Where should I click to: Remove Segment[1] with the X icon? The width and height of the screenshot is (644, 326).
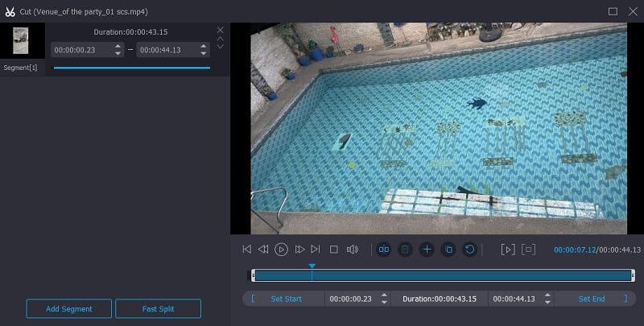(221, 30)
